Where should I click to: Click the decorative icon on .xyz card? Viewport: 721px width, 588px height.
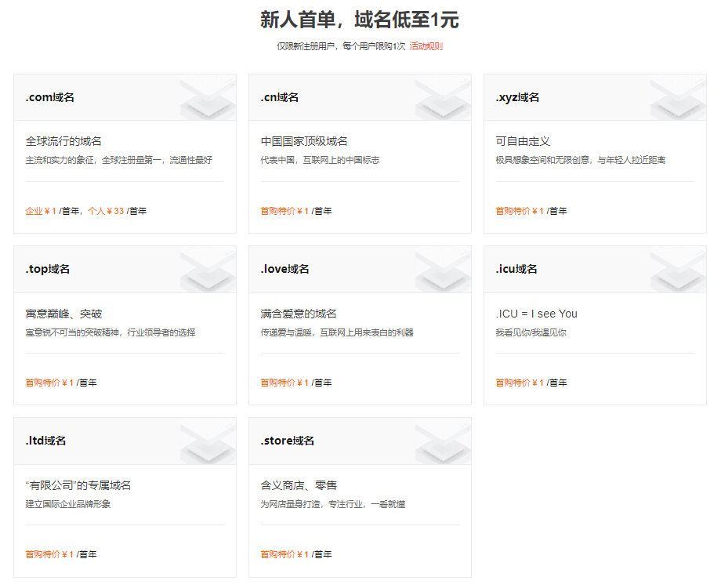678,97
